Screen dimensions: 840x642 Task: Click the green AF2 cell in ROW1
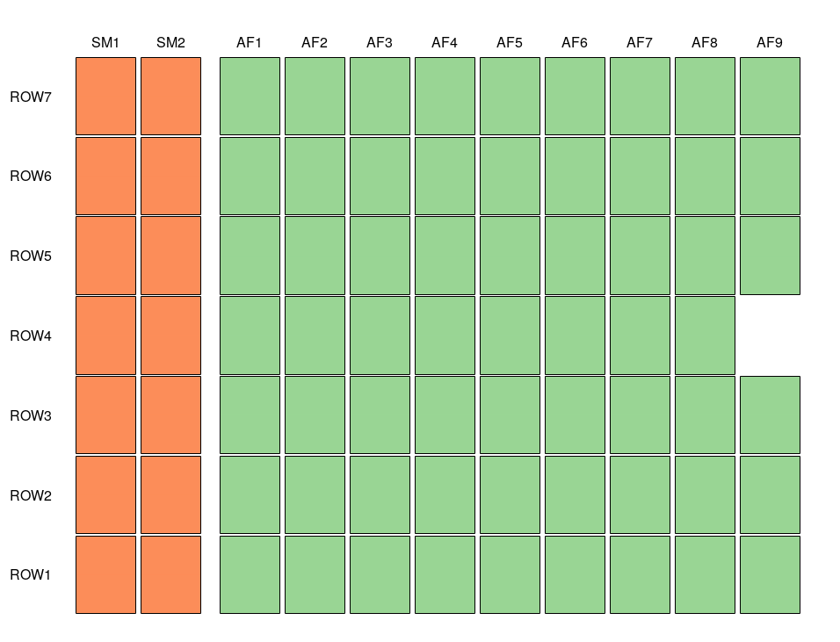click(315, 574)
